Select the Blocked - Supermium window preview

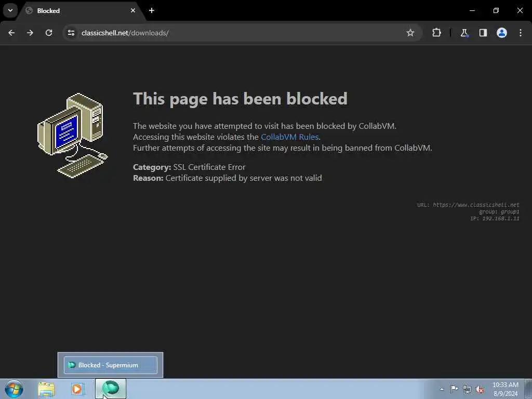[x=111, y=365]
